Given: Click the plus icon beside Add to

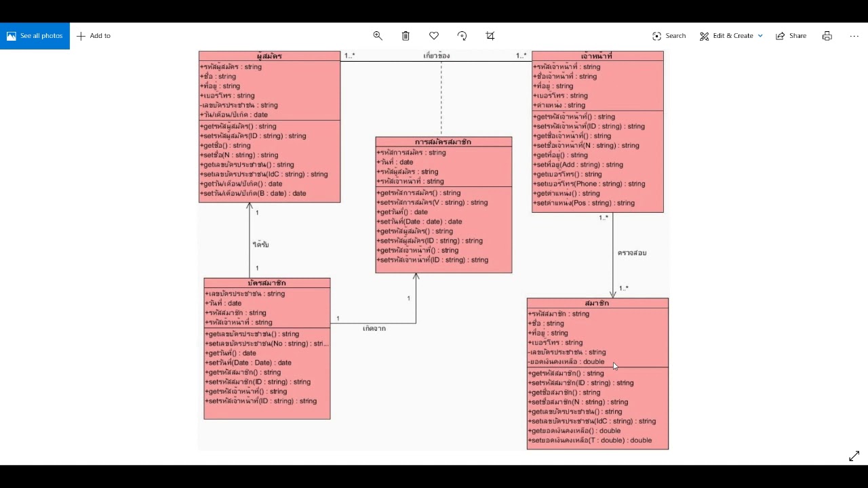Looking at the screenshot, I should click(x=81, y=36).
